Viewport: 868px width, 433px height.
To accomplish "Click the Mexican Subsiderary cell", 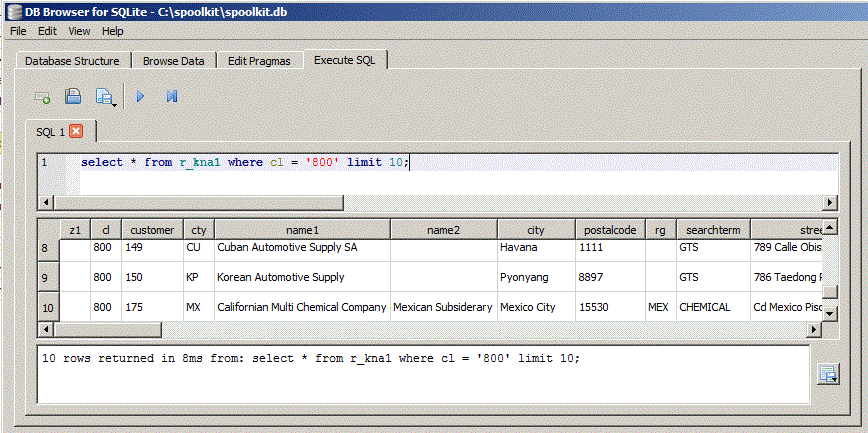I will pyautogui.click(x=444, y=307).
